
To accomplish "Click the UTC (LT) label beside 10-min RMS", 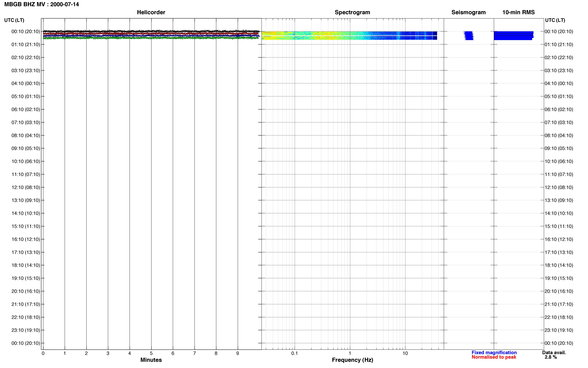I will click(x=555, y=20).
